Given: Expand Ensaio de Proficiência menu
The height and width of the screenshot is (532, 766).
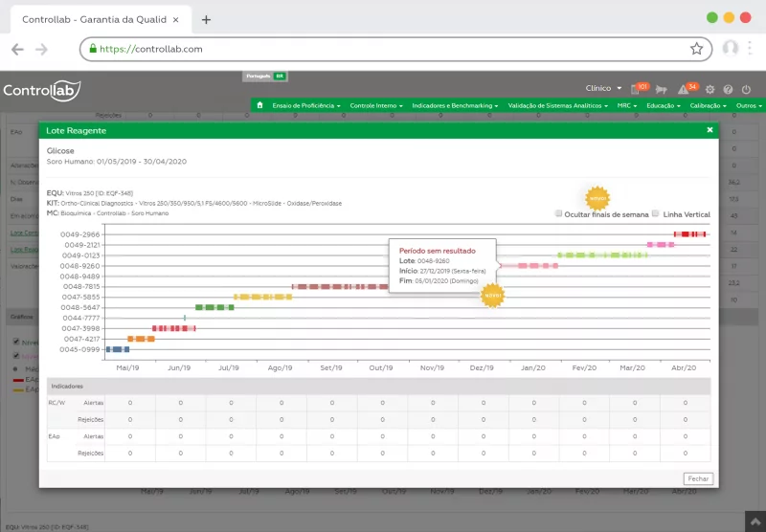Looking at the screenshot, I should coord(306,105).
